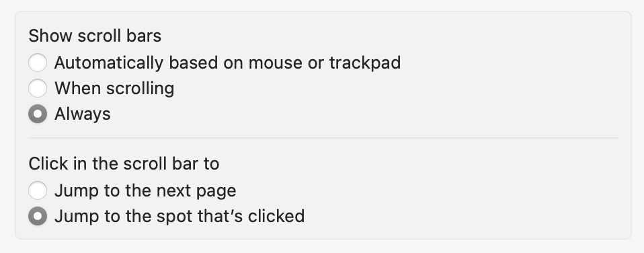This screenshot has height=253, width=644.
Task: Click the Always label text
Action: tap(83, 114)
